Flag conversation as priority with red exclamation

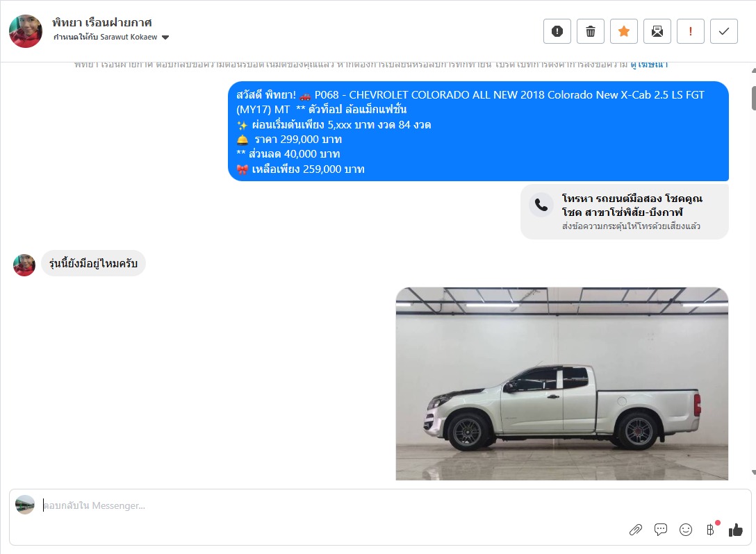coord(690,31)
